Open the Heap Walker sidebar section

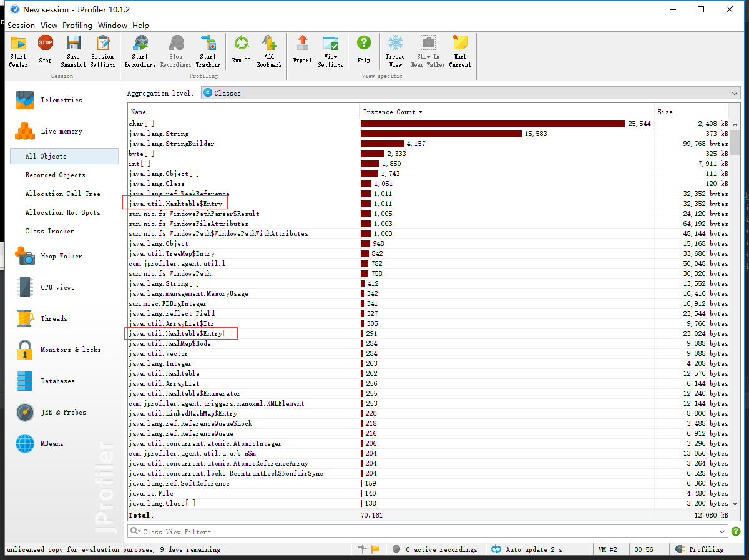tap(61, 256)
